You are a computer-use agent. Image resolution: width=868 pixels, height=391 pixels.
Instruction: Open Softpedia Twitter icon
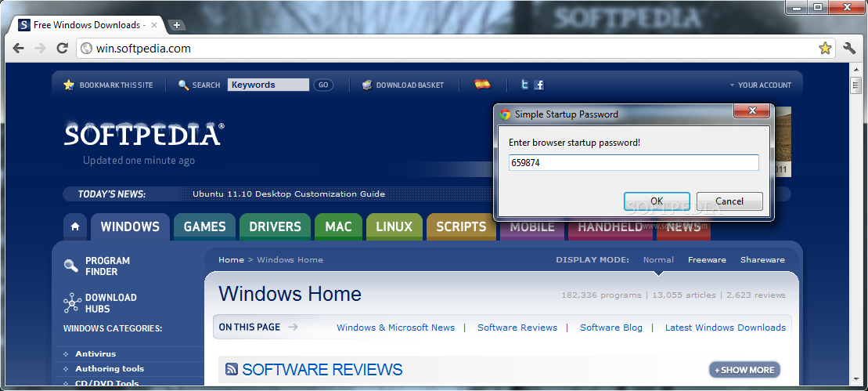tap(524, 85)
